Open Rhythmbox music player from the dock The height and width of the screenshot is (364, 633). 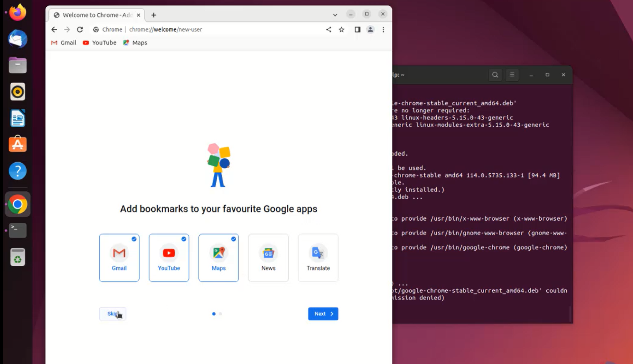coord(18,92)
